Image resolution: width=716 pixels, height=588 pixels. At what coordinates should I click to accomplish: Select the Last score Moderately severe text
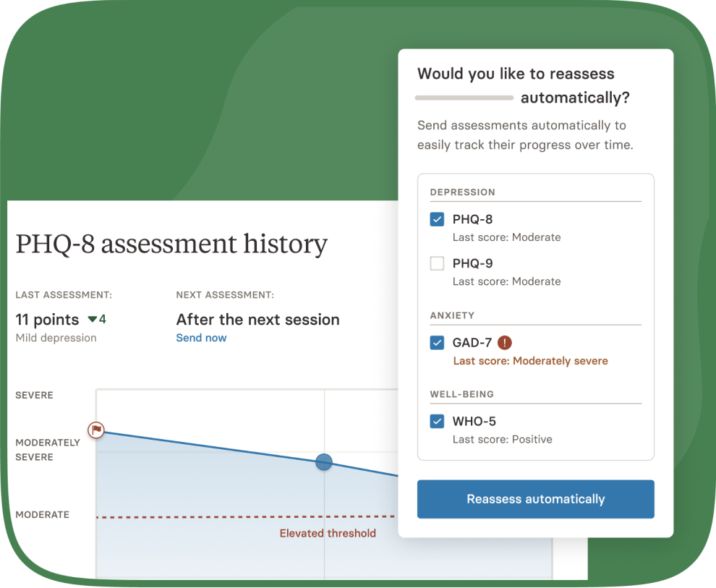530,360
